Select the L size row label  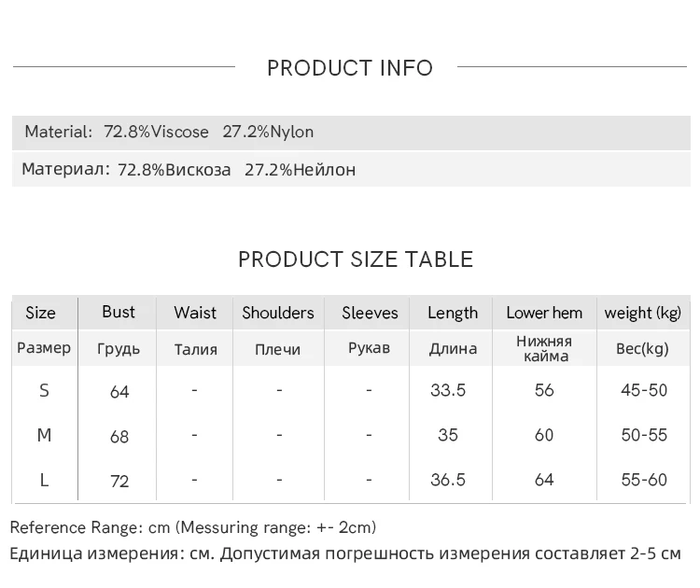tap(44, 481)
